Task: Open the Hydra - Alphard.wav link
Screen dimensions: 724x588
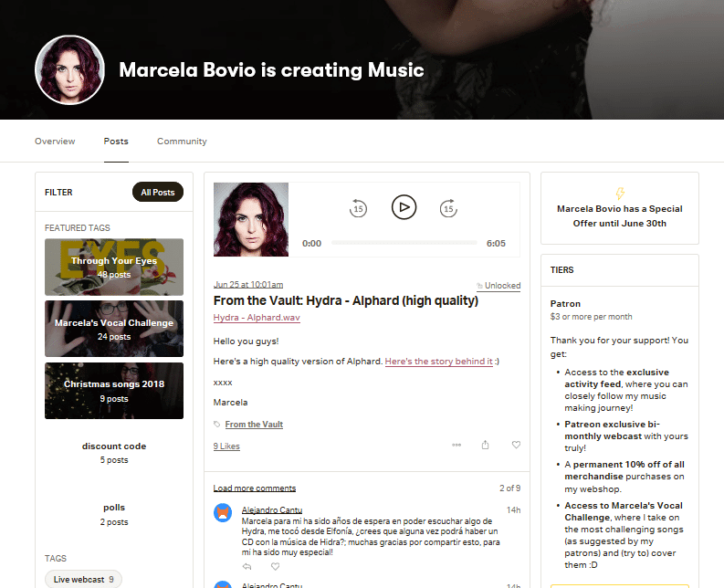Action: click(x=257, y=318)
